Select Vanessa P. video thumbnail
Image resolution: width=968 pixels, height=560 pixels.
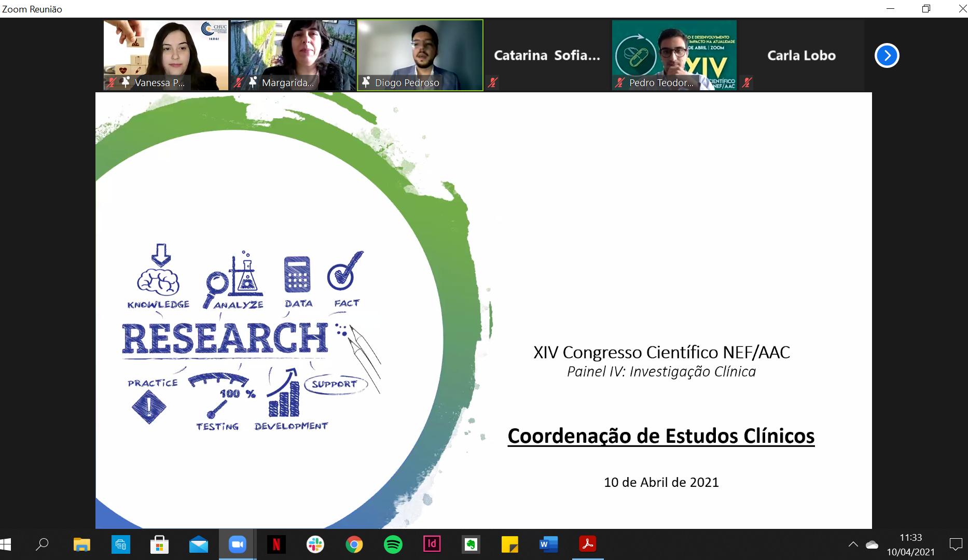[x=166, y=55]
